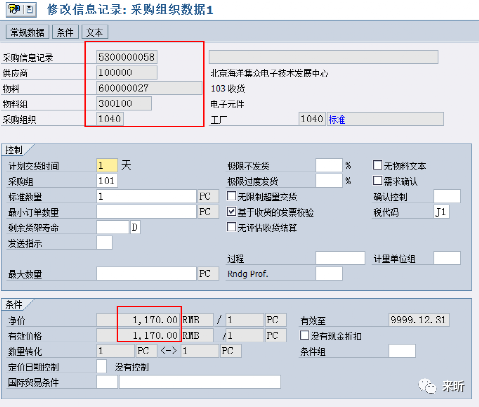Click the small document icon beside the title
The width and height of the screenshot is (479, 407).
(x=30, y=10)
